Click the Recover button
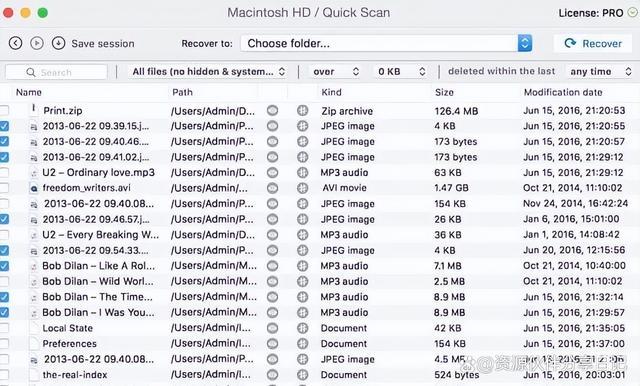The image size is (640, 386). 593,43
